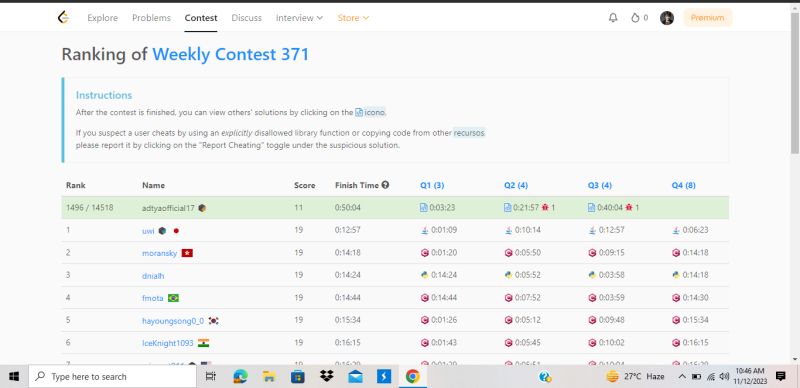800x388 pixels.
Task: Open the volume control icon
Action: (724, 376)
